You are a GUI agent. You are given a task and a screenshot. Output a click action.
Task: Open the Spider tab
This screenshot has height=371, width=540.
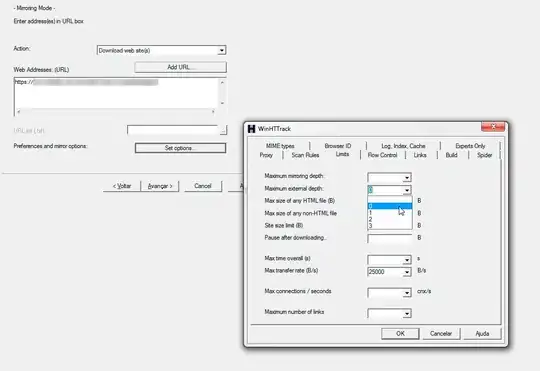tap(484, 155)
